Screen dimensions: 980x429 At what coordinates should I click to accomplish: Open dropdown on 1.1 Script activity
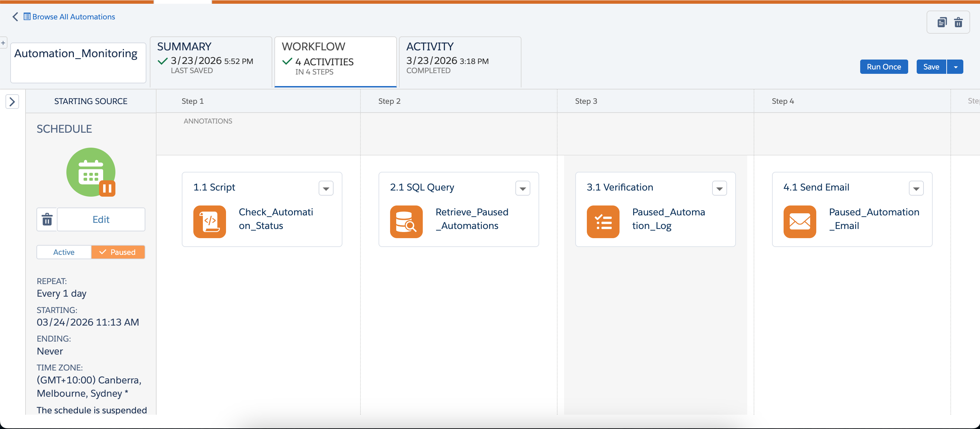click(326, 188)
